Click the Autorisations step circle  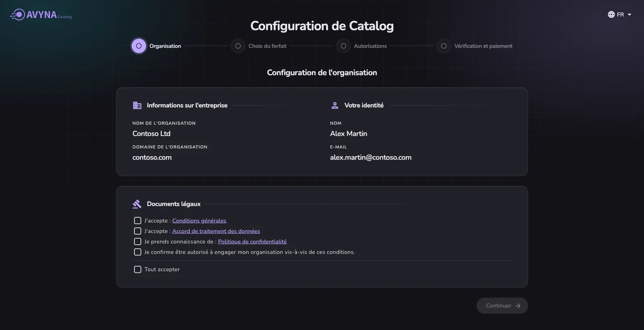pyautogui.click(x=343, y=46)
